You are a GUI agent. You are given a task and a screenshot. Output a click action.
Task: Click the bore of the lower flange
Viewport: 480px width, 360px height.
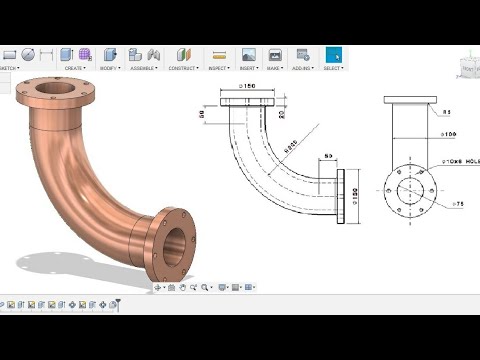[174, 247]
